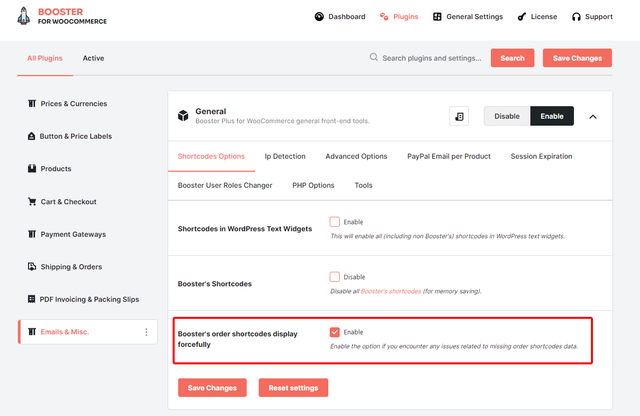Click the General Settings grid icon

coord(437,17)
